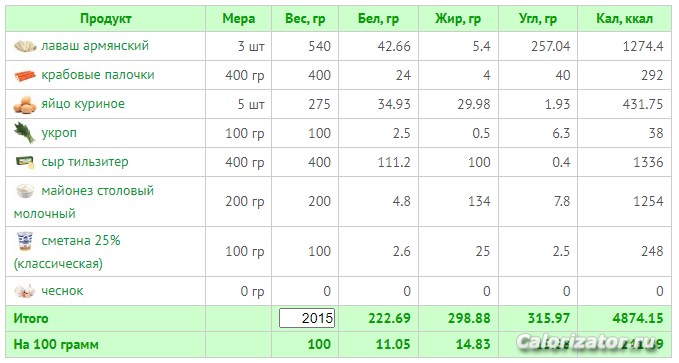679x363 pixels.
Task: Open the яйцо куриное link
Action: (x=83, y=104)
